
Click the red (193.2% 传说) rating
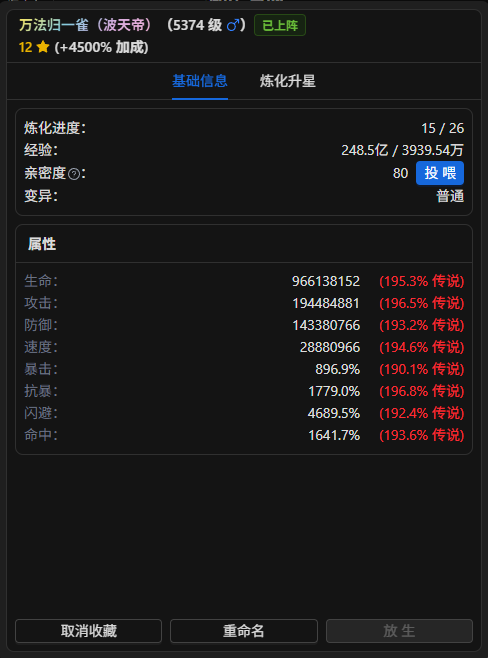pyautogui.click(x=422, y=325)
